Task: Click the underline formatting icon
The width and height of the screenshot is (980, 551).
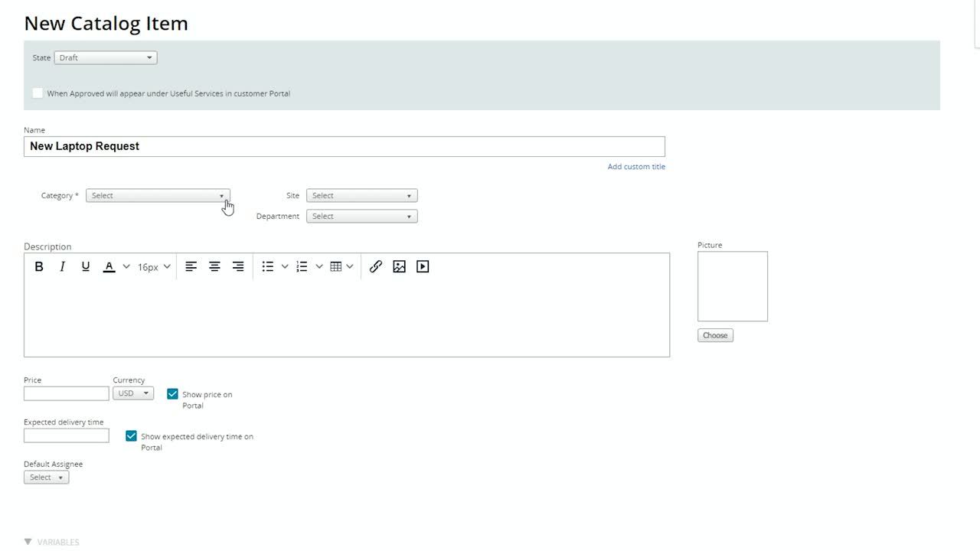Action: coord(86,266)
